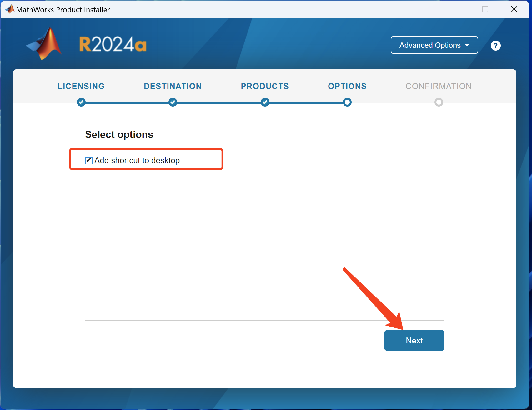Click the CONFIRMATION tab label
Screen dimensions: 532x410
tap(438, 86)
